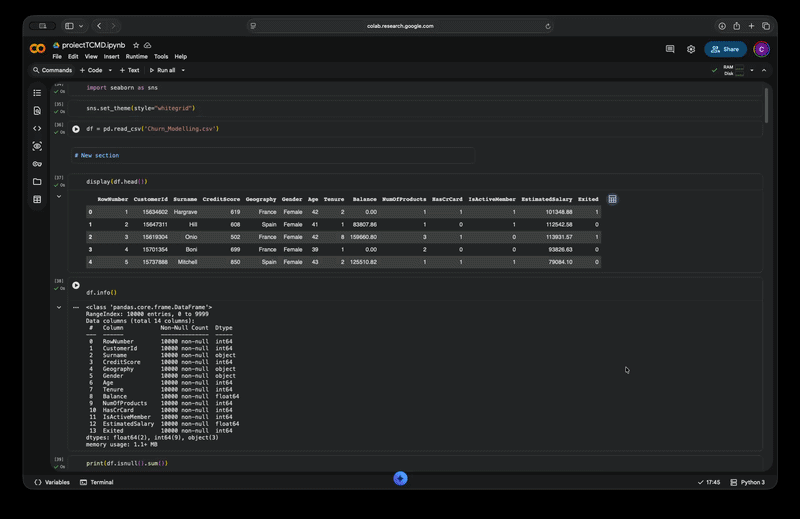Click the Surname cell 'Hargrave'
The height and width of the screenshot is (519, 800).
click(x=185, y=212)
